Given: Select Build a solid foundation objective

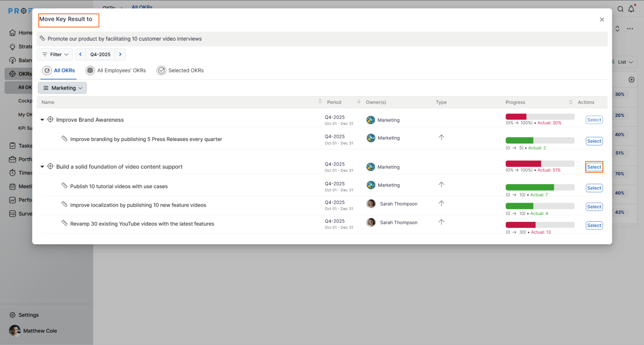Looking at the screenshot, I should (x=594, y=167).
